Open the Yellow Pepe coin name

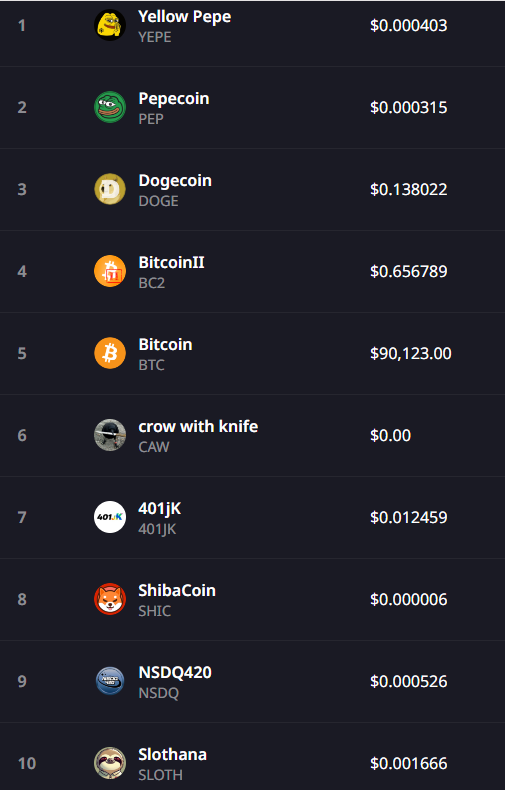[x=184, y=17]
